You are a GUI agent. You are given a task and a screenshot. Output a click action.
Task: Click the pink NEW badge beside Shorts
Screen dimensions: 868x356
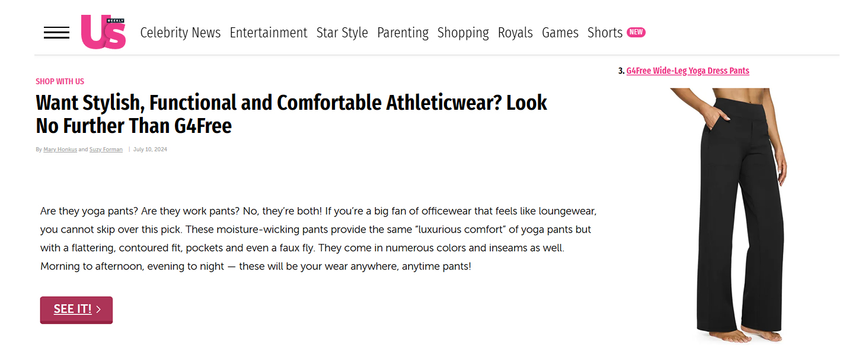636,32
